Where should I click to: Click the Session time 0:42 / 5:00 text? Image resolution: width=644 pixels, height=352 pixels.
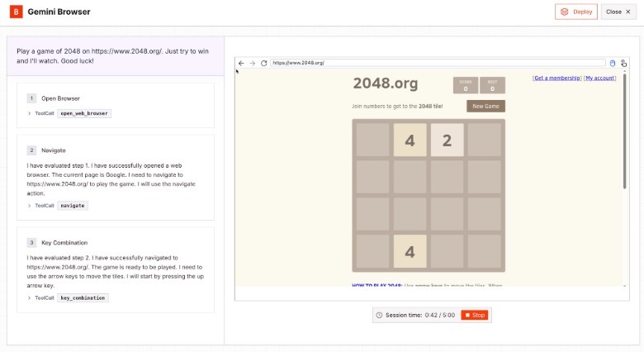coord(419,316)
